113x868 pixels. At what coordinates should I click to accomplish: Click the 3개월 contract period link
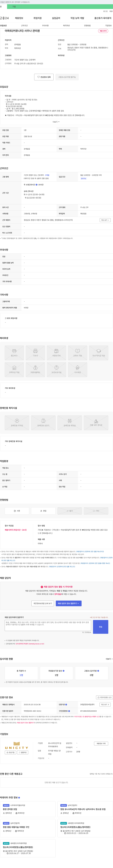tap(47, 175)
